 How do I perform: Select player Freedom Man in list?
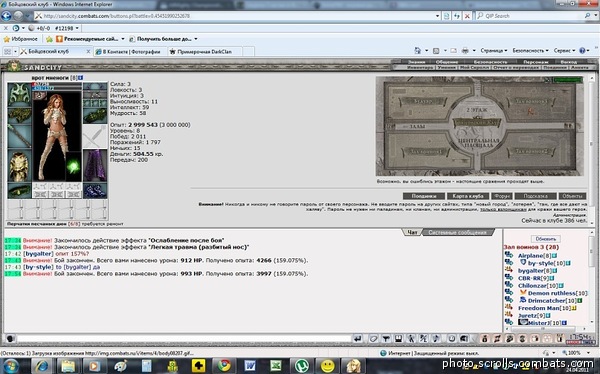539,308
